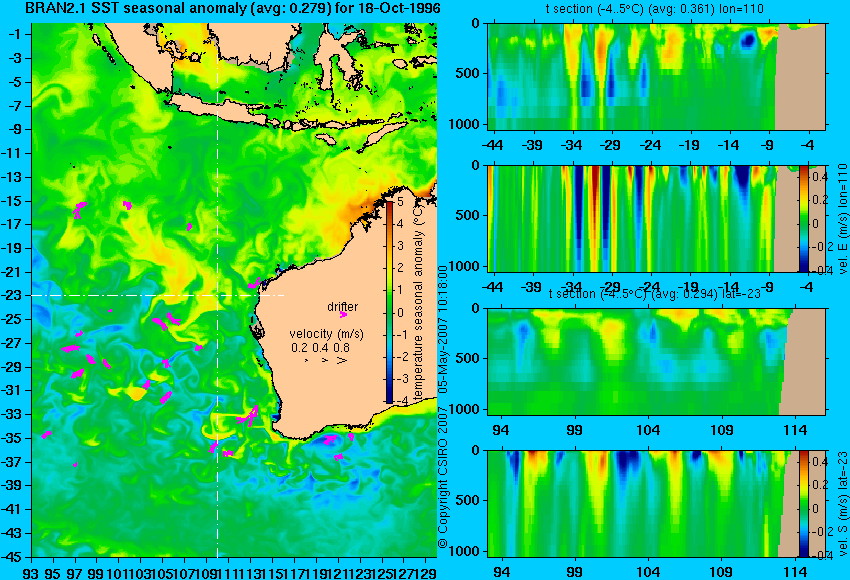Click the crosshair intersection at lon 110, lat -23
The height and width of the screenshot is (580, 850).
pos(217,295)
